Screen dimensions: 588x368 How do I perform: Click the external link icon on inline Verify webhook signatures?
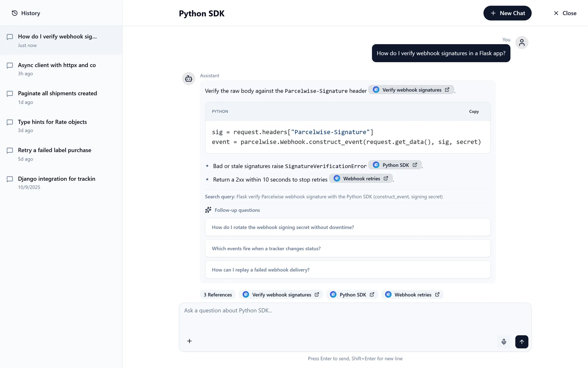pyautogui.click(x=447, y=90)
